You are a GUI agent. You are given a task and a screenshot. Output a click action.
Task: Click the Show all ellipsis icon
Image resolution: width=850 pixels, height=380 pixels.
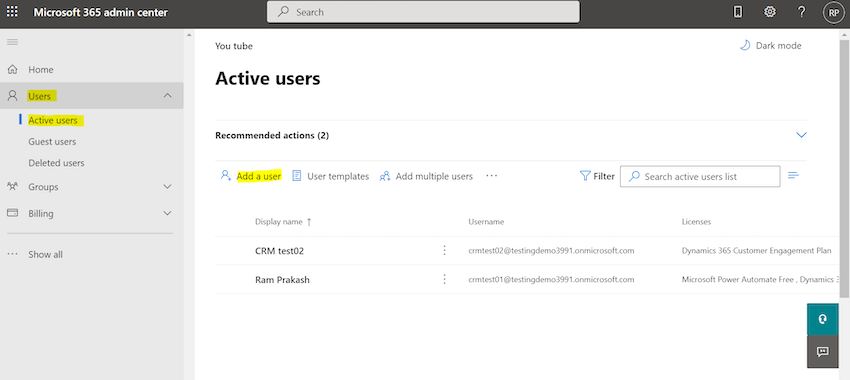[12, 254]
